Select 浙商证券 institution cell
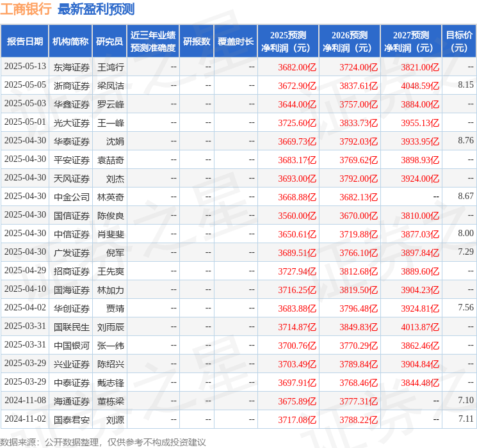 72,86
